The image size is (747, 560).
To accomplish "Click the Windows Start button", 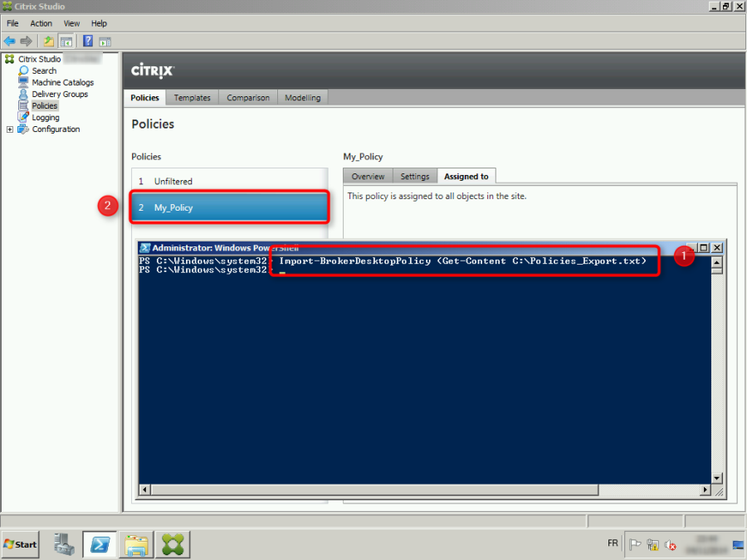I will (21, 544).
